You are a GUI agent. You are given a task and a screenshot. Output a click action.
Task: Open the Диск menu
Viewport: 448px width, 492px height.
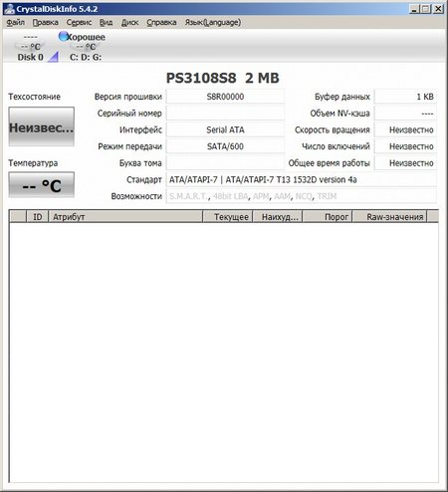pos(129,23)
